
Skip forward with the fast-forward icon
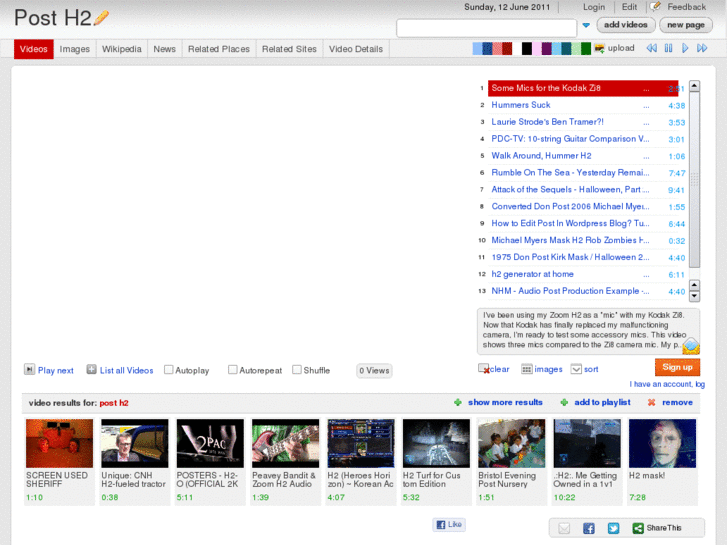(702, 48)
